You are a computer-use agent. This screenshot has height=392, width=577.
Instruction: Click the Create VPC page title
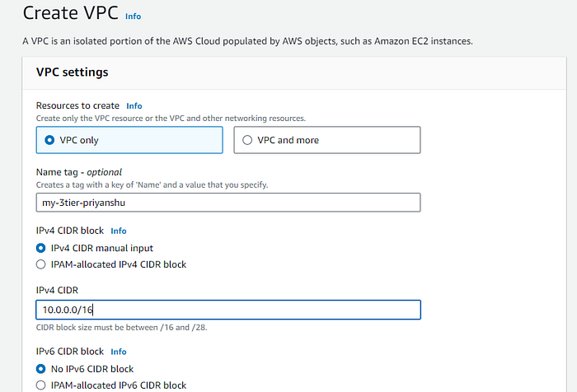[x=71, y=13]
